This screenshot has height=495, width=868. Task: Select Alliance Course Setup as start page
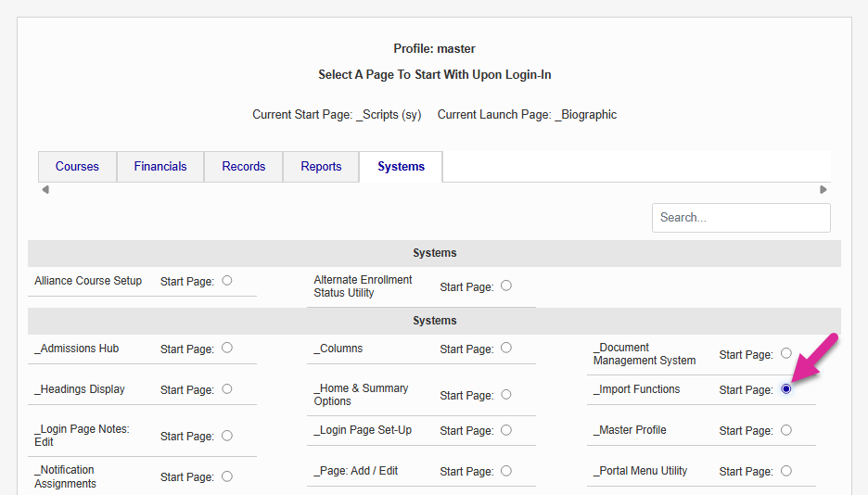[x=227, y=280]
